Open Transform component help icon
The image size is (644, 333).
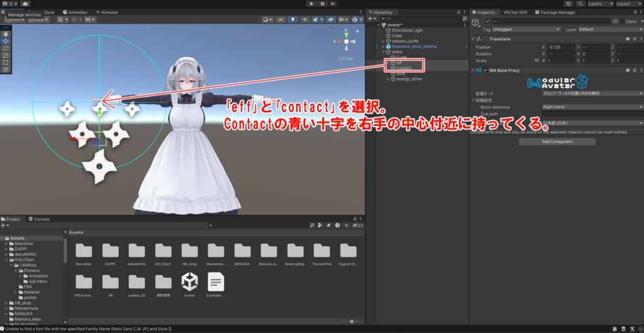click(x=628, y=39)
